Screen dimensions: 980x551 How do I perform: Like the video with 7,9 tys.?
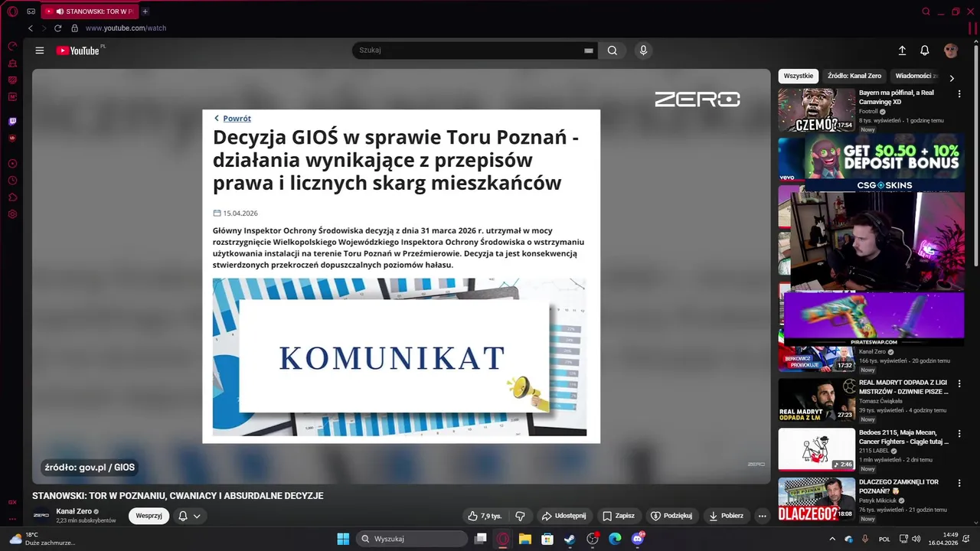pyautogui.click(x=485, y=516)
